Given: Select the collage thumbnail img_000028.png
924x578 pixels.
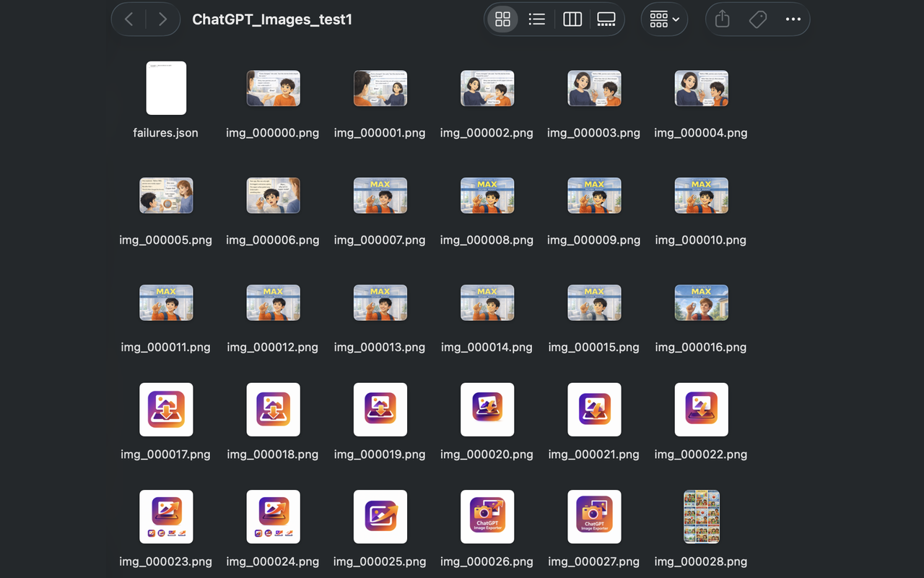Looking at the screenshot, I should coord(702,517).
